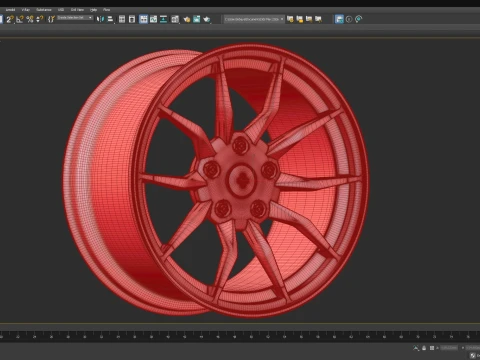Screen dimensions: 480x360
Task: Click transform mode grid icon in status bar
Action: tap(432, 348)
